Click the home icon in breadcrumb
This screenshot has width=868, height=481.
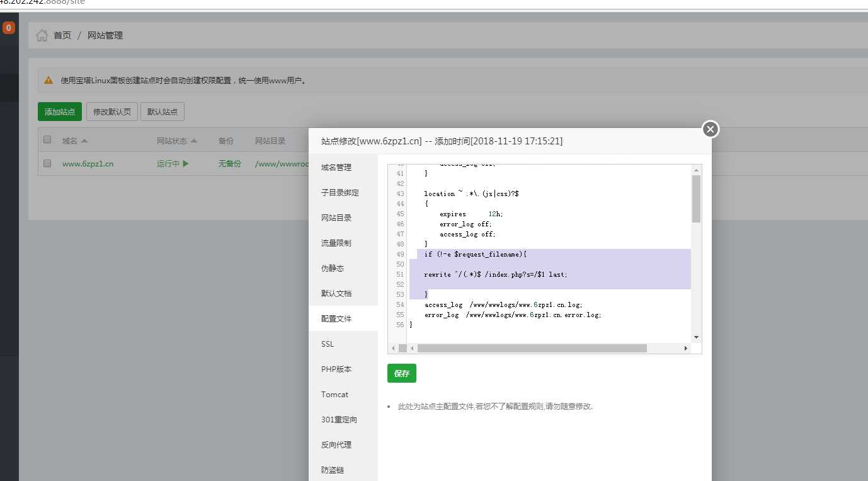click(42, 35)
